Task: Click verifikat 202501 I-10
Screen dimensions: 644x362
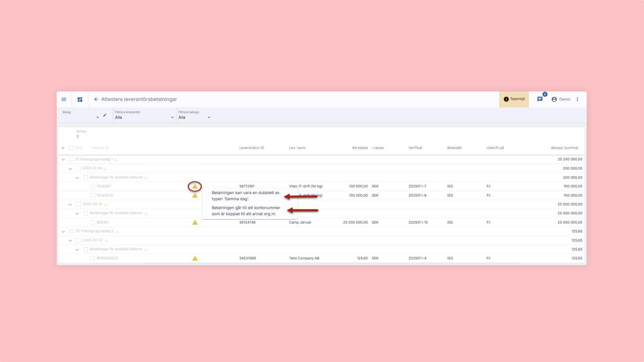Action: point(418,223)
